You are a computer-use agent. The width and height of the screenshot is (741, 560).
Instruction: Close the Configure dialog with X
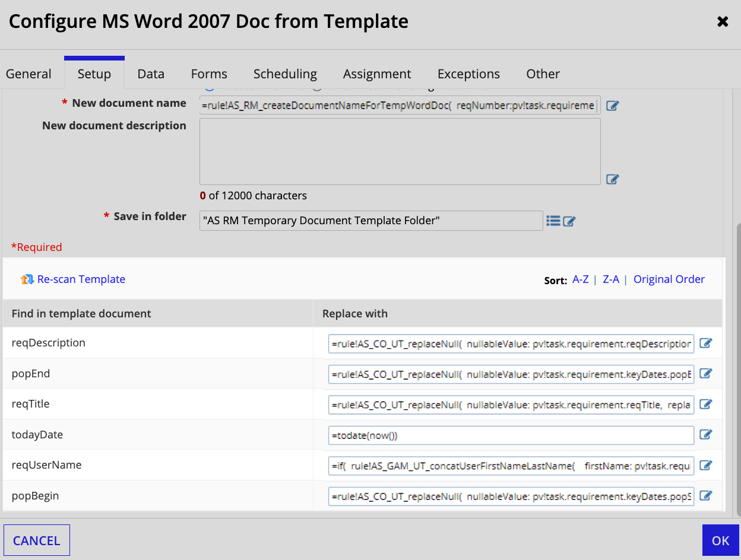(723, 22)
